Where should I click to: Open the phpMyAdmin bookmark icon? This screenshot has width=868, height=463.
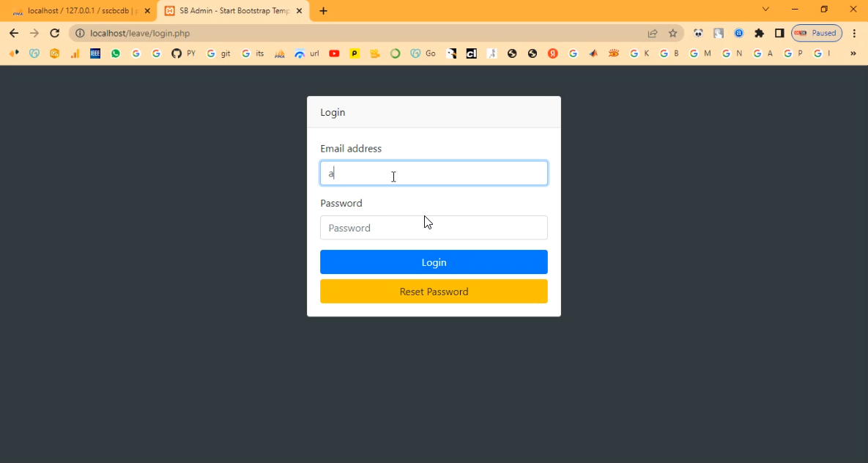coord(280,53)
